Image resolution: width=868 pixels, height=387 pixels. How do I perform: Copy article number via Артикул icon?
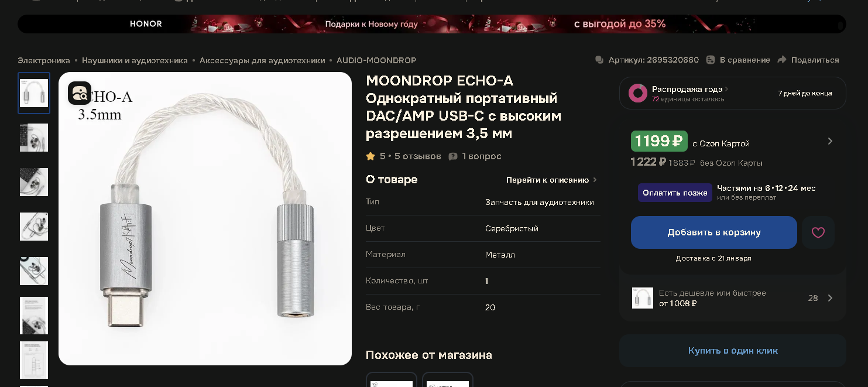point(599,60)
